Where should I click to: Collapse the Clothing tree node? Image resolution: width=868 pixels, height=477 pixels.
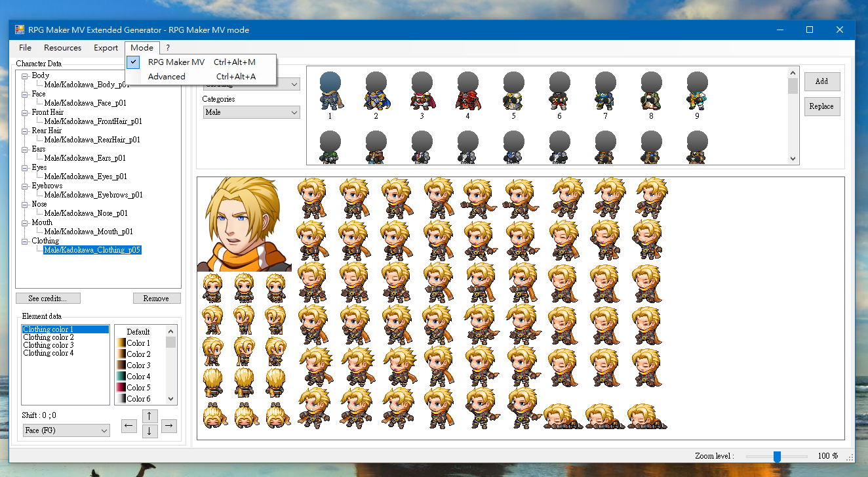(x=24, y=241)
